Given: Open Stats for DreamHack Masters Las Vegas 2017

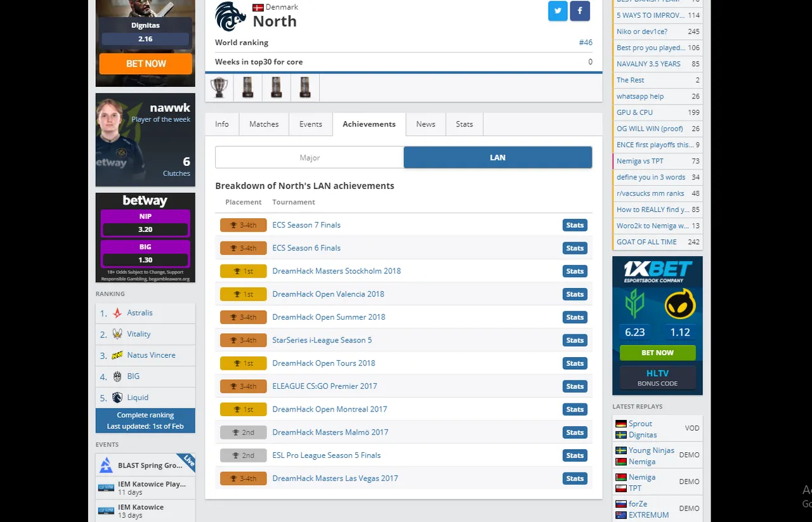Looking at the screenshot, I should [575, 479].
